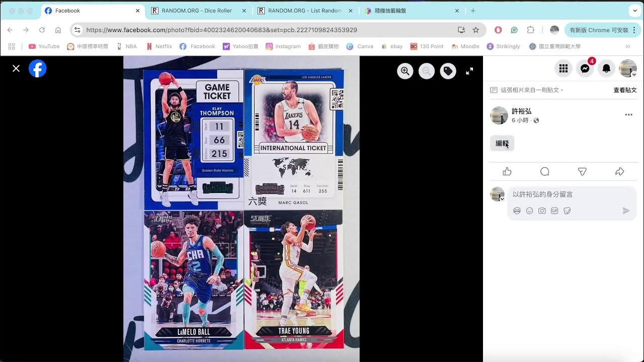Open the notifications bell
This screenshot has height=362, width=644.
coord(606,68)
